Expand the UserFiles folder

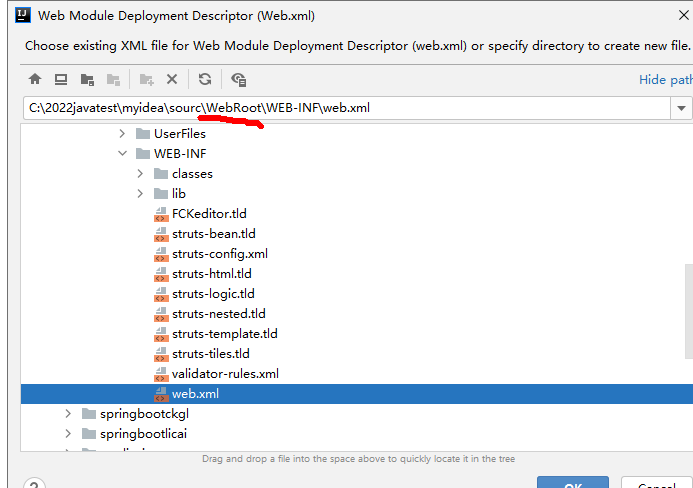122,133
